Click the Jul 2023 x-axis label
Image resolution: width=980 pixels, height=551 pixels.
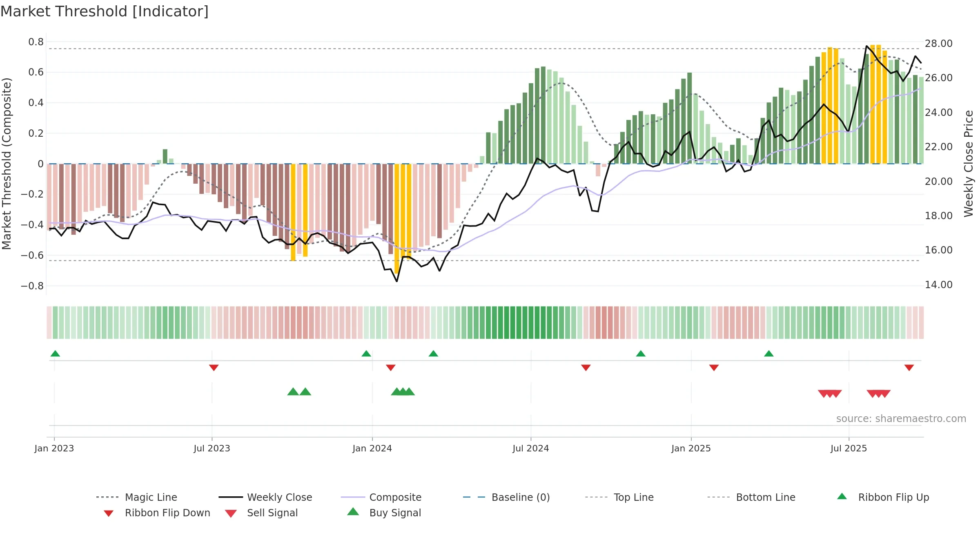click(x=212, y=449)
